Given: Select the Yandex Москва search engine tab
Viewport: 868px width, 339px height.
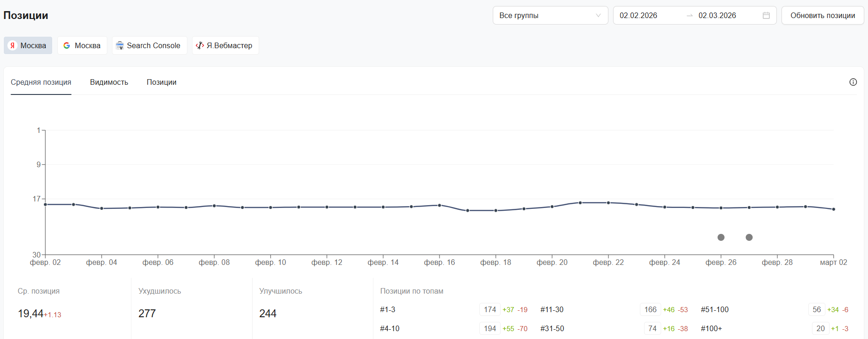Looking at the screenshot, I should 28,45.
